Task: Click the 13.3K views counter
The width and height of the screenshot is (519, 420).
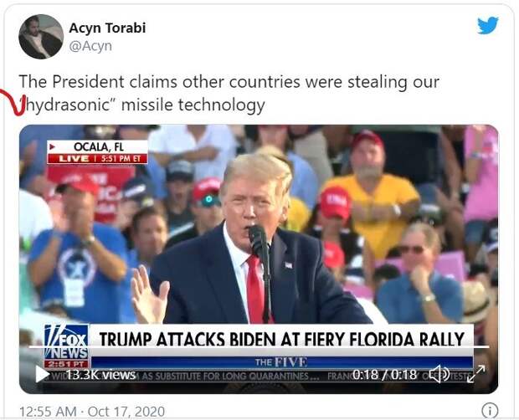Action: click(101, 375)
